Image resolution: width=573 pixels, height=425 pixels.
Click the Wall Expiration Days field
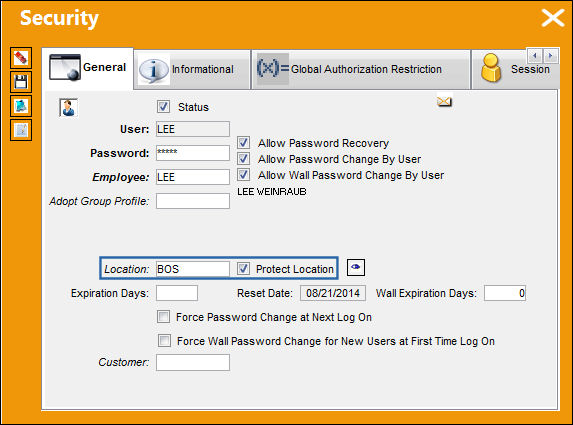click(505, 293)
